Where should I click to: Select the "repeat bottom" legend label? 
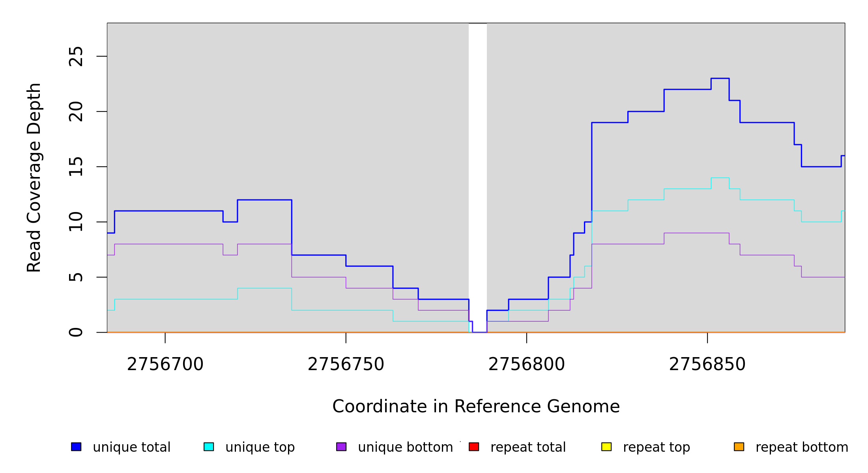802,447
